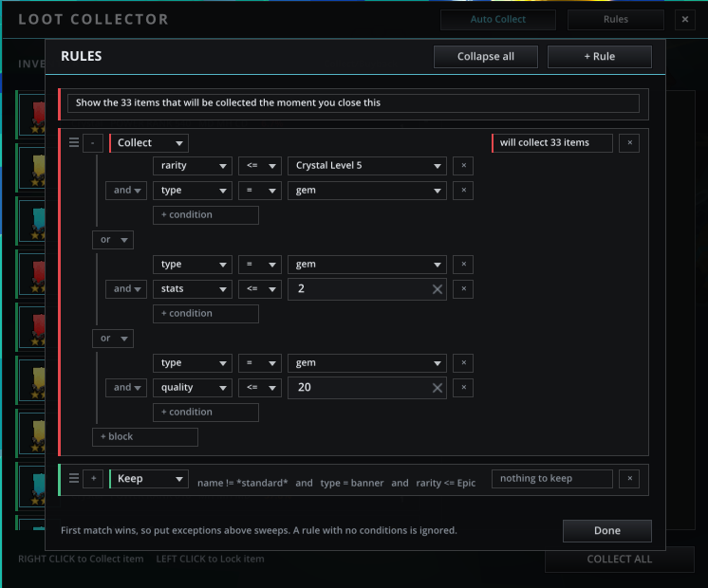
Task: Delete the Collect rule
Action: coord(629,143)
